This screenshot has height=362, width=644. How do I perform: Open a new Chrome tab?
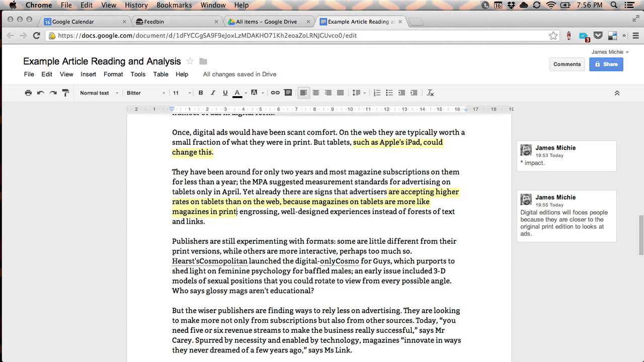(x=416, y=22)
